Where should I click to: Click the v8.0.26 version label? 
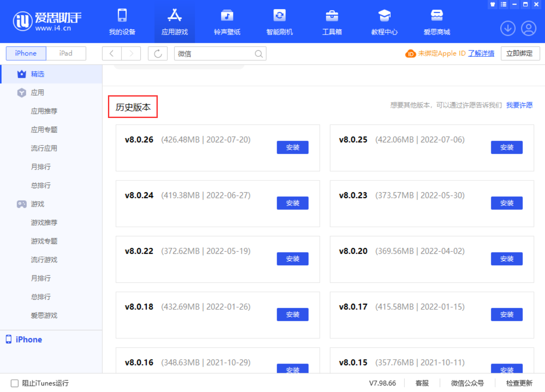click(139, 140)
